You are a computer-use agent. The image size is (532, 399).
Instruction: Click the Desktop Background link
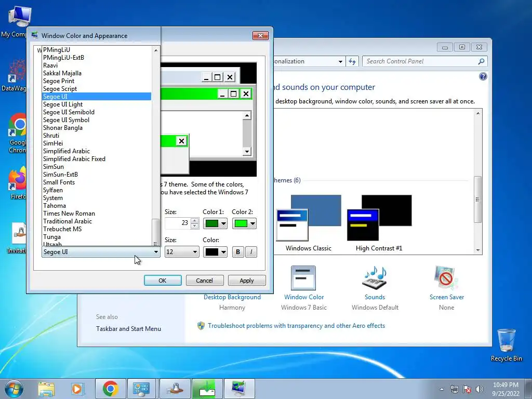click(232, 297)
